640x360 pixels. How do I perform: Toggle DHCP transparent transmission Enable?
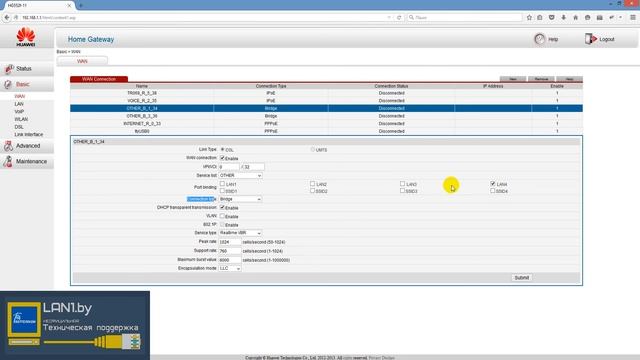tap(222, 208)
